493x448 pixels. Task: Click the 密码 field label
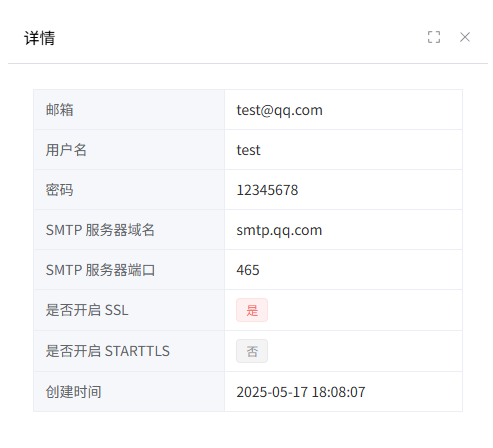tap(59, 190)
